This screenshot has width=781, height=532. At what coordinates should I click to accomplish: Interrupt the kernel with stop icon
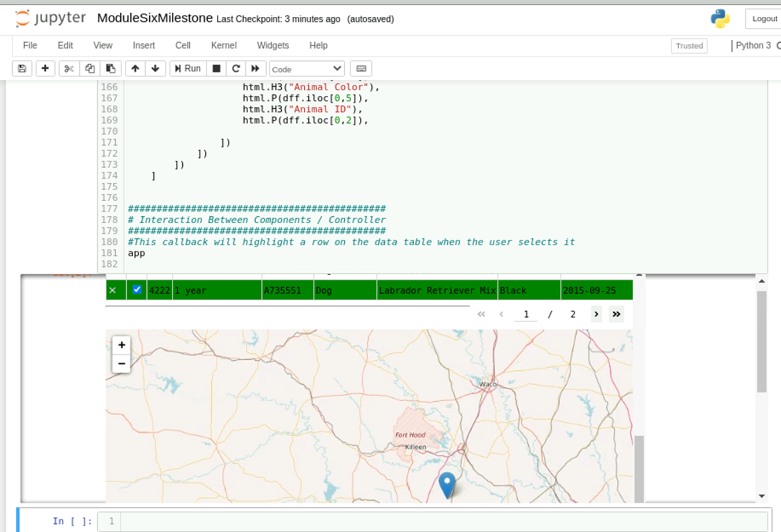[216, 68]
